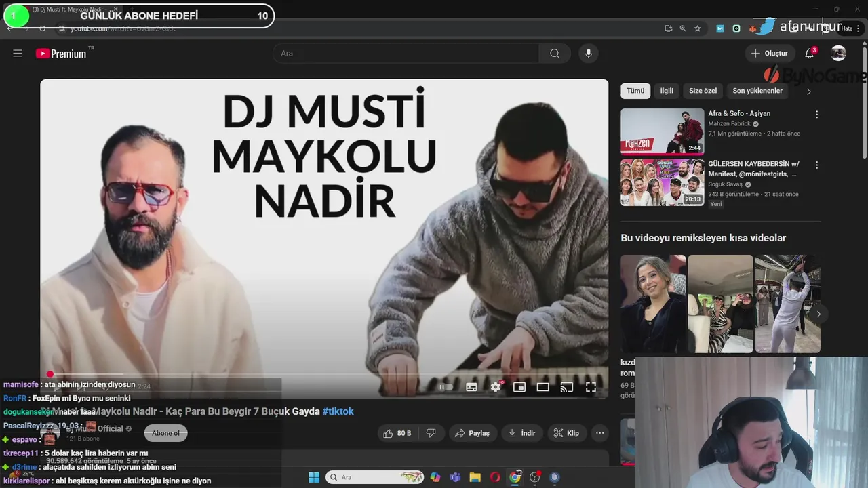Open the 'Oluştur' create menu

(770, 54)
